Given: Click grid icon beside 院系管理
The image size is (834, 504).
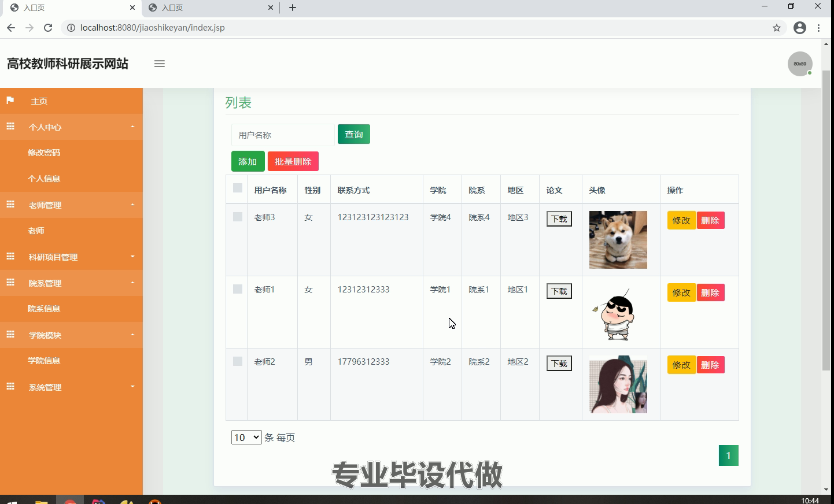Looking at the screenshot, I should [10, 282].
